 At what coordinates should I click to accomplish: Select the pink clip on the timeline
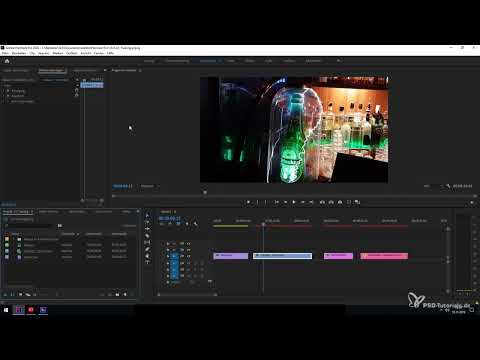tap(384, 256)
